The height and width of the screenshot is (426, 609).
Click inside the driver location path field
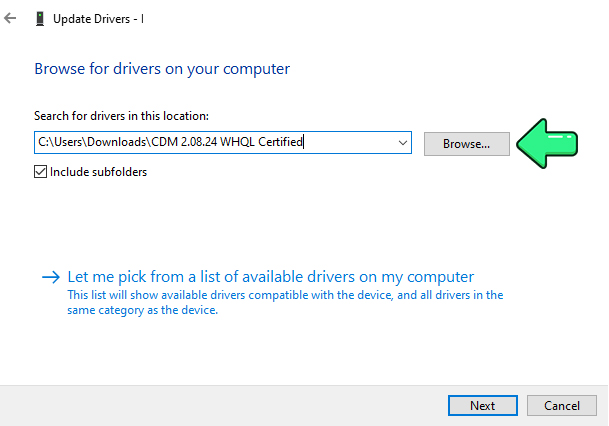coord(223,143)
